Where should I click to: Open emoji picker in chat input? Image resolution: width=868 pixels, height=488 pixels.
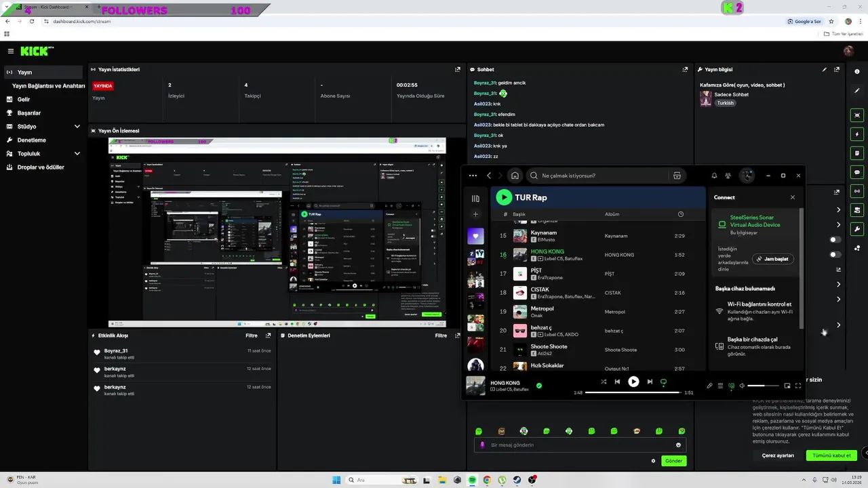(x=678, y=445)
